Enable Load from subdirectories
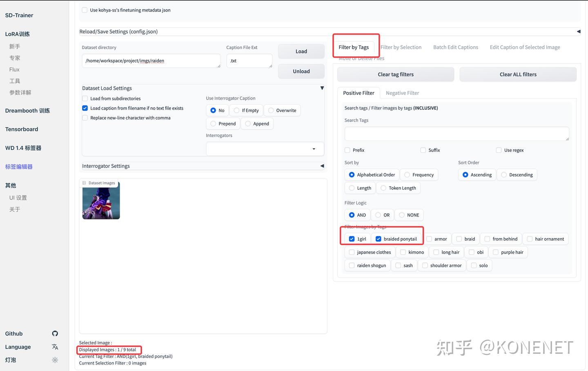This screenshot has height=371, width=588. point(85,98)
